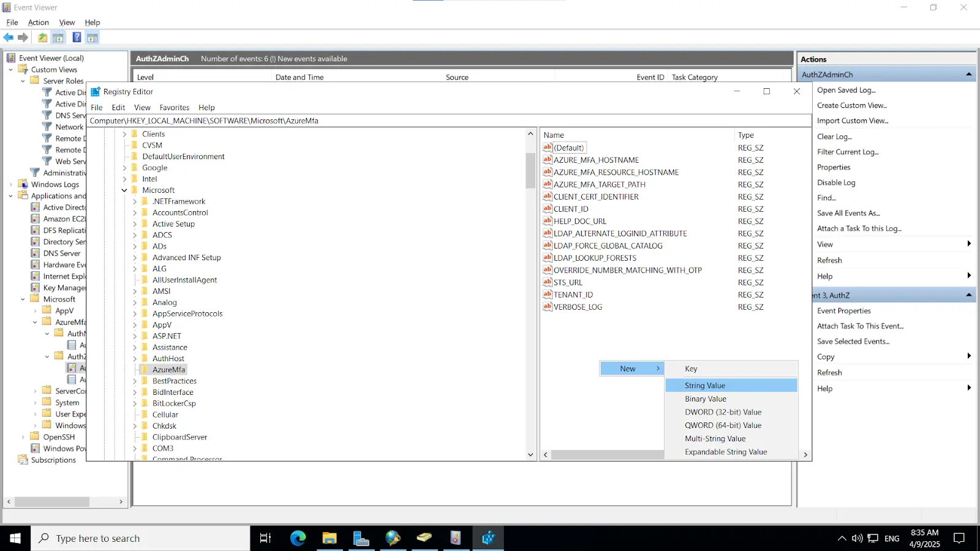Viewport: 980px width, 551px height.
Task: Expand the ASP.NET registry key
Action: point(135,335)
